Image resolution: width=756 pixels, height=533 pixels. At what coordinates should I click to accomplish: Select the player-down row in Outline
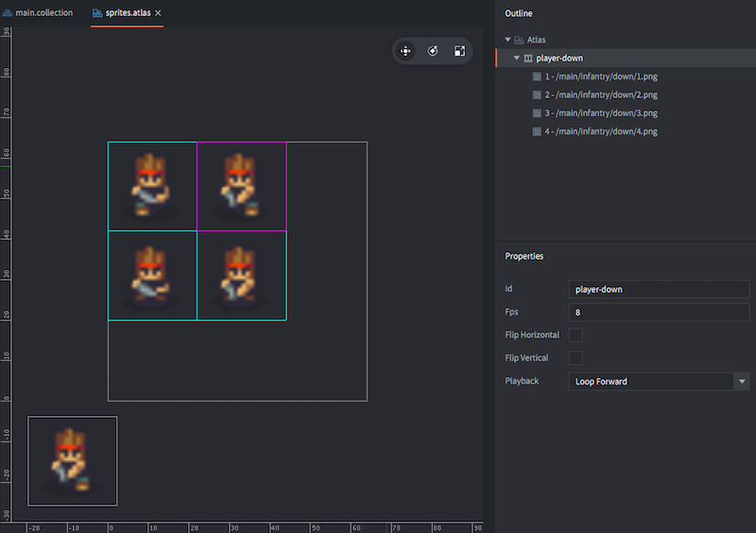tap(626, 58)
